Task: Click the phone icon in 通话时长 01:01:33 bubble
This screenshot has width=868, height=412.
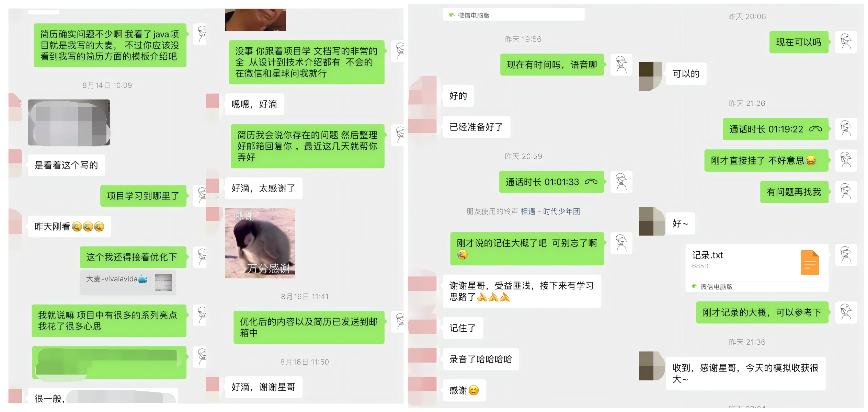Action: [591, 182]
